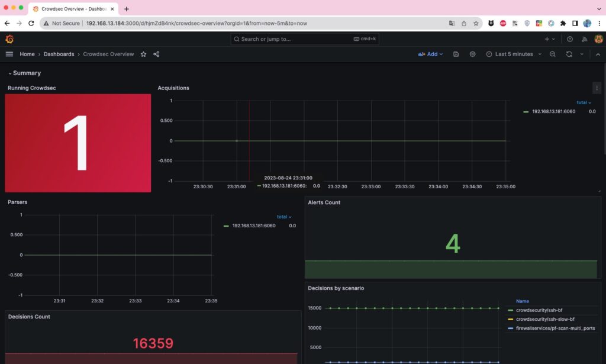Open the AdBlock Plus extension
The height and width of the screenshot is (364, 606).
pyautogui.click(x=503, y=23)
